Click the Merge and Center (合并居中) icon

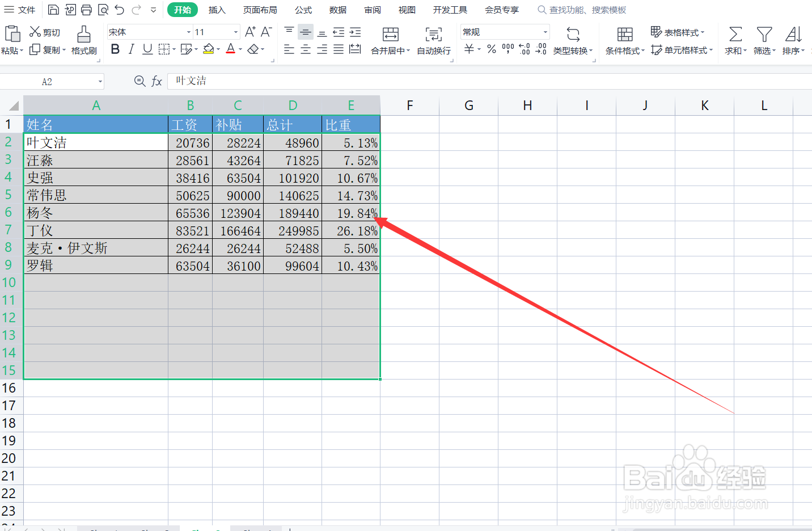pos(391,34)
